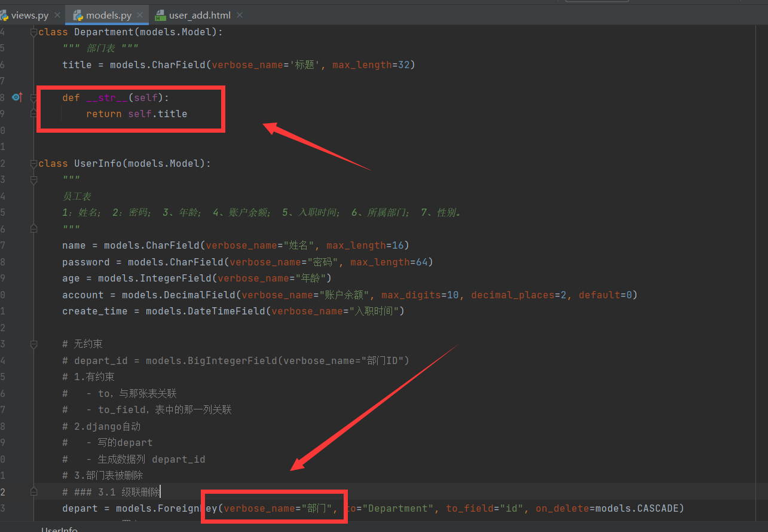
Task: Click the Python file icon on models.py tab
Action: (x=78, y=16)
